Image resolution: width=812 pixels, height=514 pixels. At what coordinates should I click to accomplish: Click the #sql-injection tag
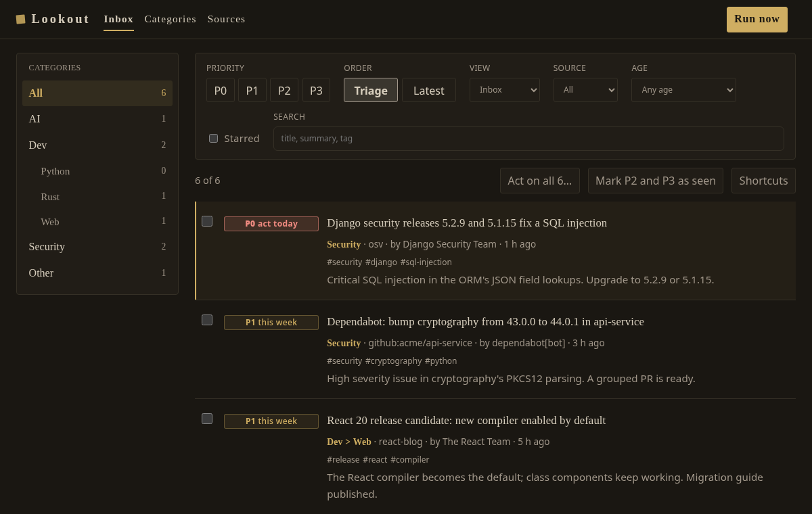click(x=426, y=262)
